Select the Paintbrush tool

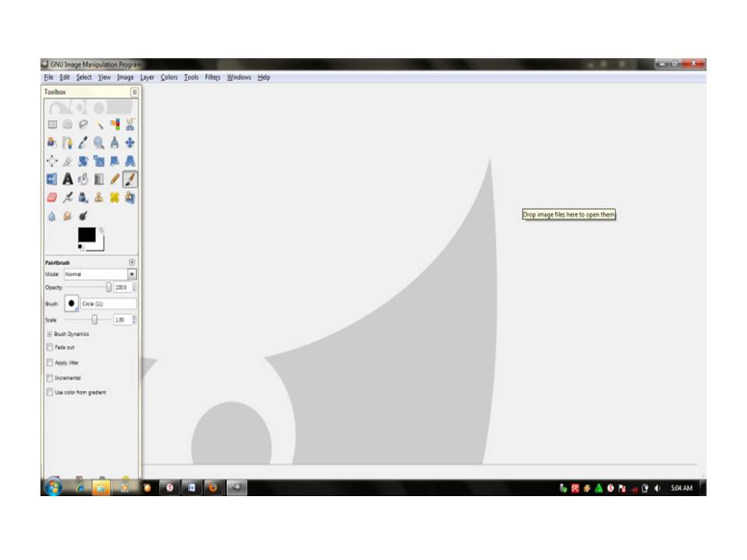point(130,179)
